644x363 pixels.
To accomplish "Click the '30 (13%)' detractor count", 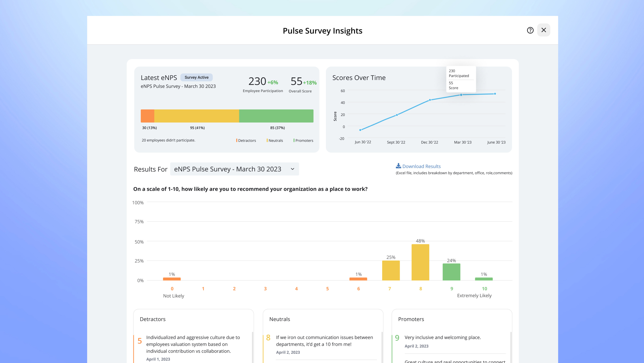I will (150, 128).
